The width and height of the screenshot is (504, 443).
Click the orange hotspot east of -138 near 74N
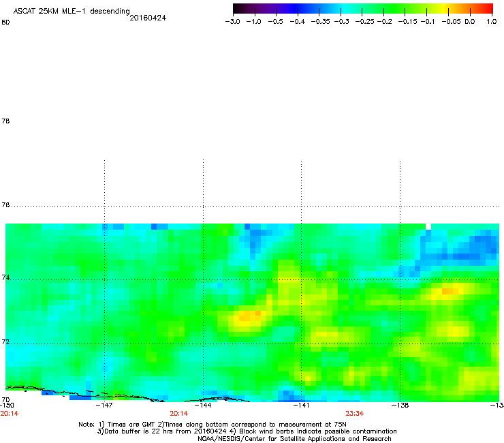tap(450, 291)
